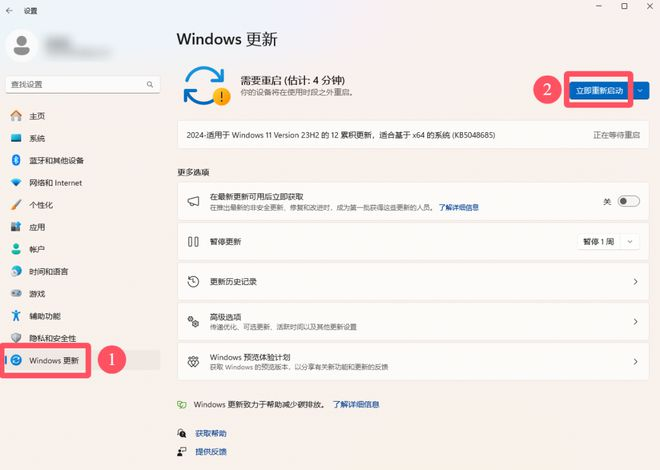Select 系统 in the sidebar
660x470 pixels.
tap(37, 138)
